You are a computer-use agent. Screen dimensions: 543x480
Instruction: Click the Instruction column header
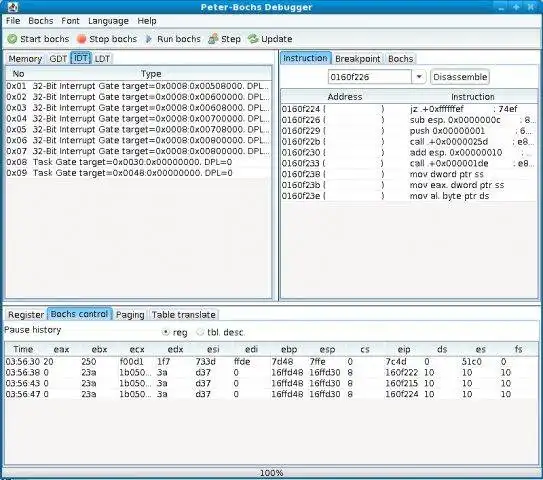[x=473, y=97]
